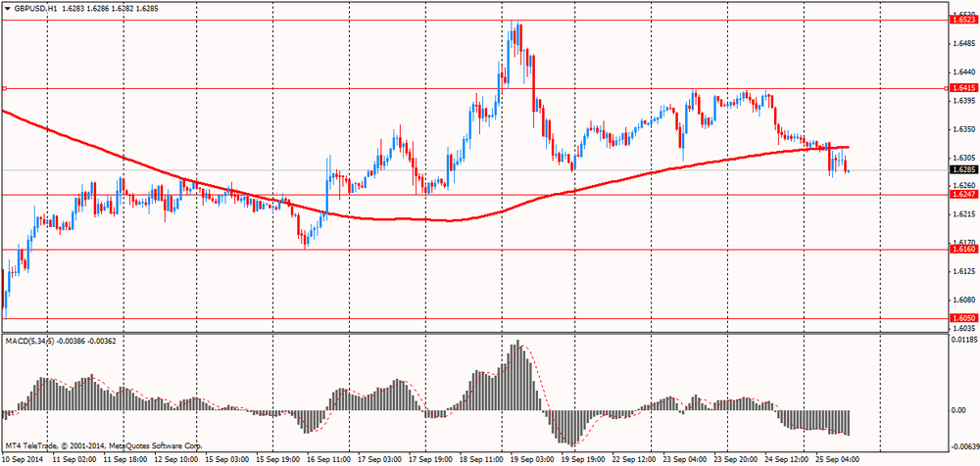Click the -0.00639 MACD scale value

click(x=963, y=446)
